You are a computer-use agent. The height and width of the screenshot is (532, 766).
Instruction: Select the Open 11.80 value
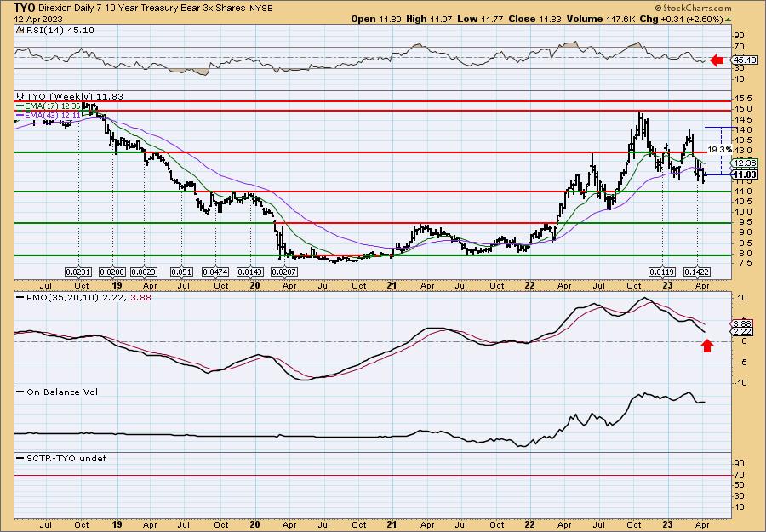pyautogui.click(x=377, y=19)
